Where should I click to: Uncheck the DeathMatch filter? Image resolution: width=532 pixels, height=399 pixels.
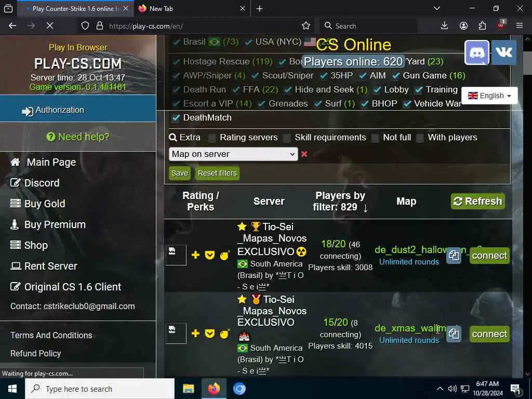[x=176, y=118]
